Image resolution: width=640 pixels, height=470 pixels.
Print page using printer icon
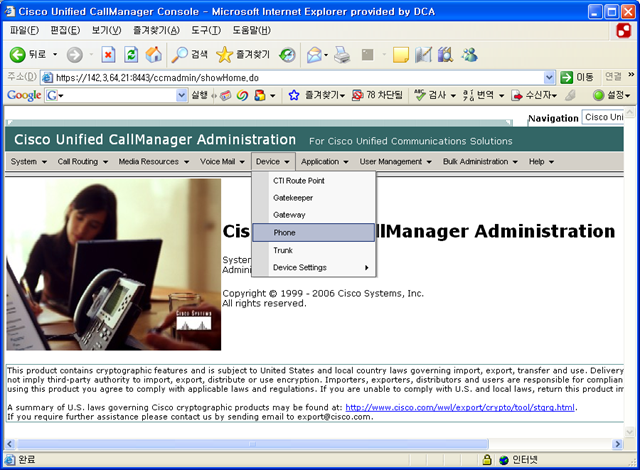point(342,55)
